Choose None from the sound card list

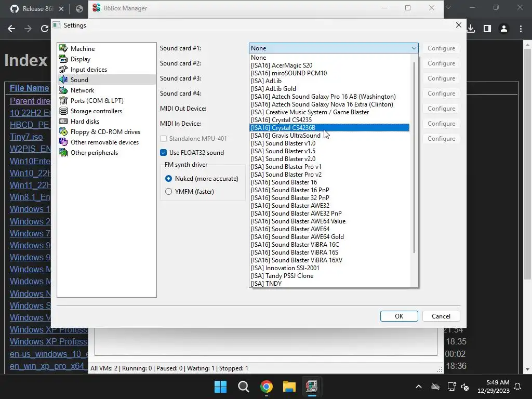tap(329, 57)
